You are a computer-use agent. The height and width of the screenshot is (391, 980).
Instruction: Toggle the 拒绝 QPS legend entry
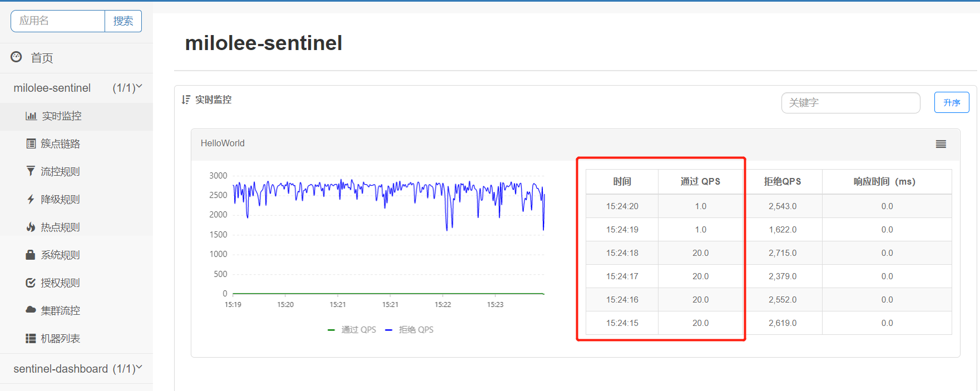pyautogui.click(x=409, y=330)
